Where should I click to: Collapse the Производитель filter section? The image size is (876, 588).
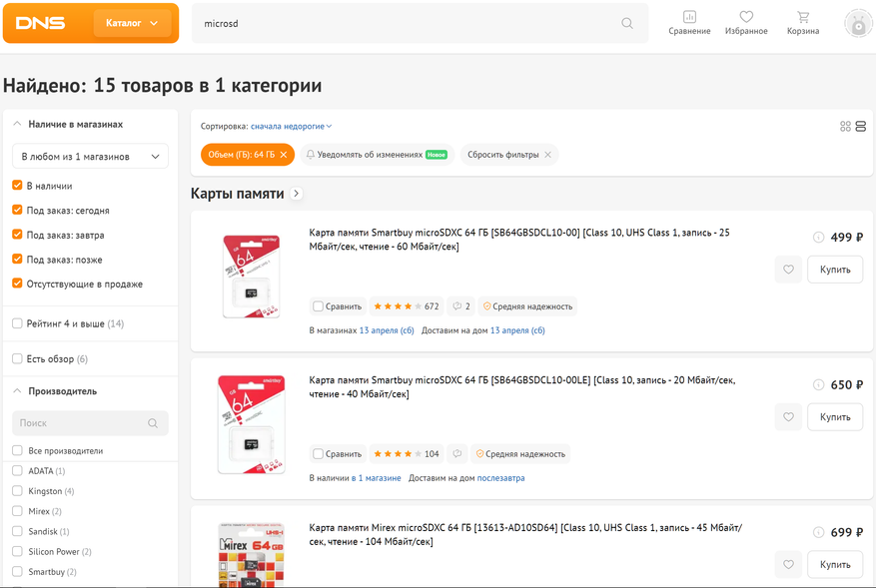click(17, 391)
